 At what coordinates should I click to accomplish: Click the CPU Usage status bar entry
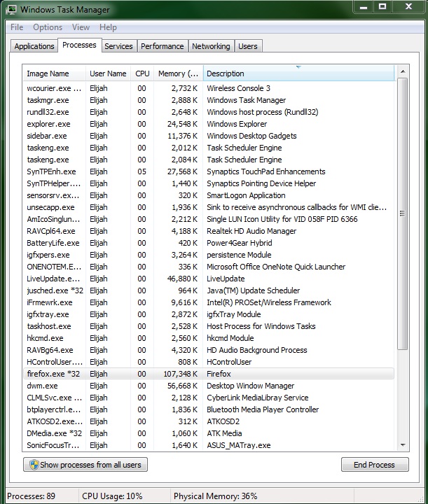112,496
